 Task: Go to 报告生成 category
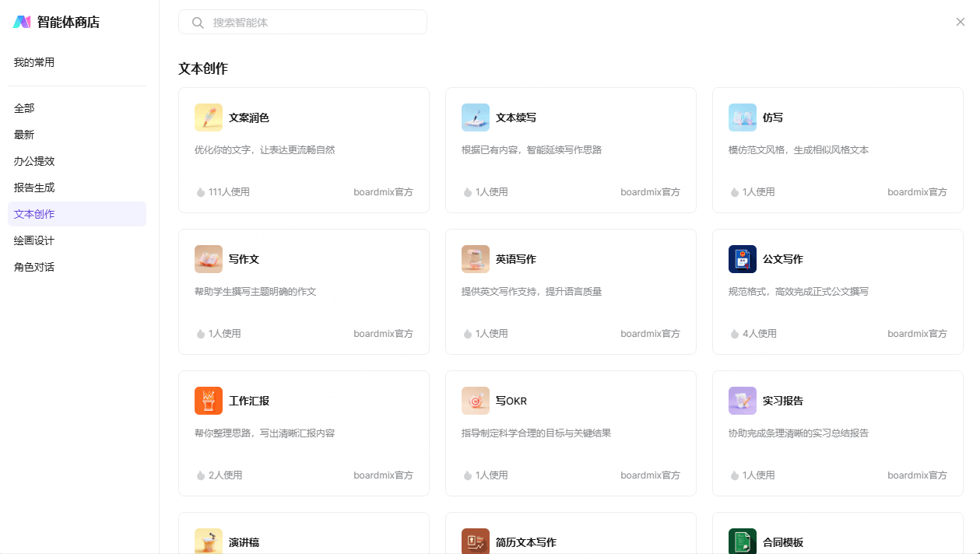34,188
